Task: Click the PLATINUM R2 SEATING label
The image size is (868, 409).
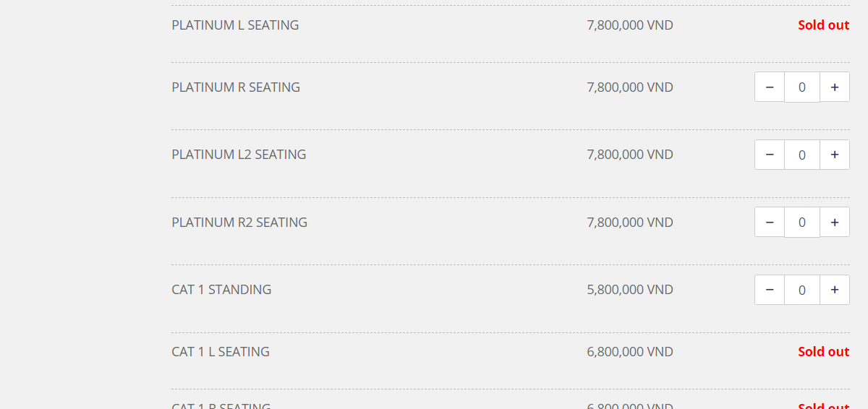Action: (239, 223)
